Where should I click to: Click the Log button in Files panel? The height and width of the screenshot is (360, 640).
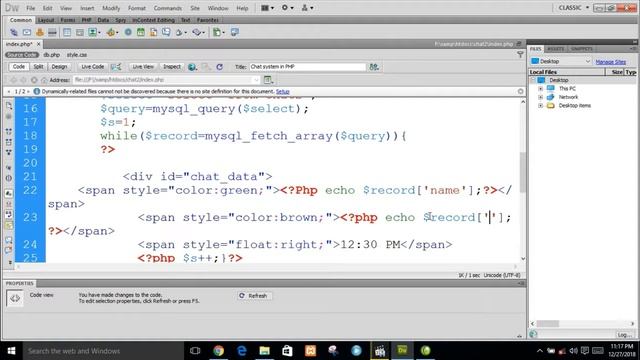[x=624, y=335]
